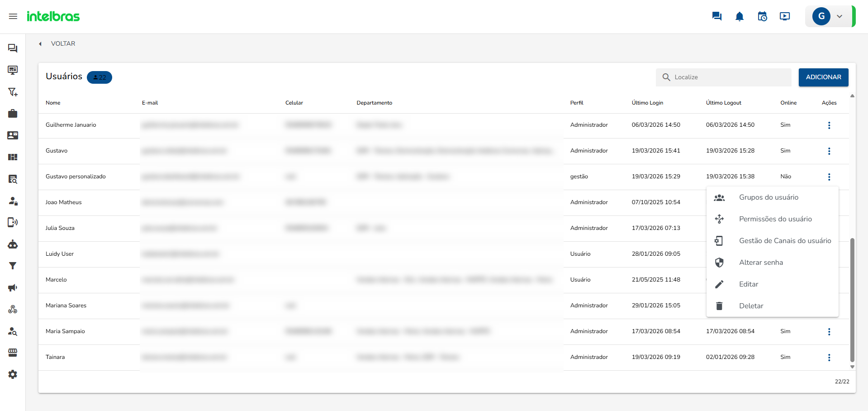The image size is (868, 411).
Task: Open filter-plus icon in sidebar
Action: [13, 92]
